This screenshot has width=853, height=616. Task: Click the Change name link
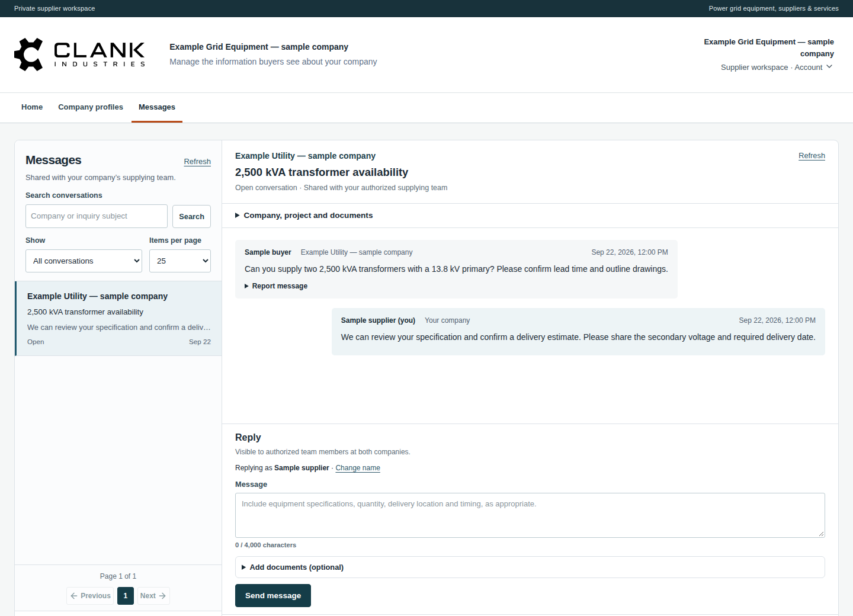[x=358, y=468]
